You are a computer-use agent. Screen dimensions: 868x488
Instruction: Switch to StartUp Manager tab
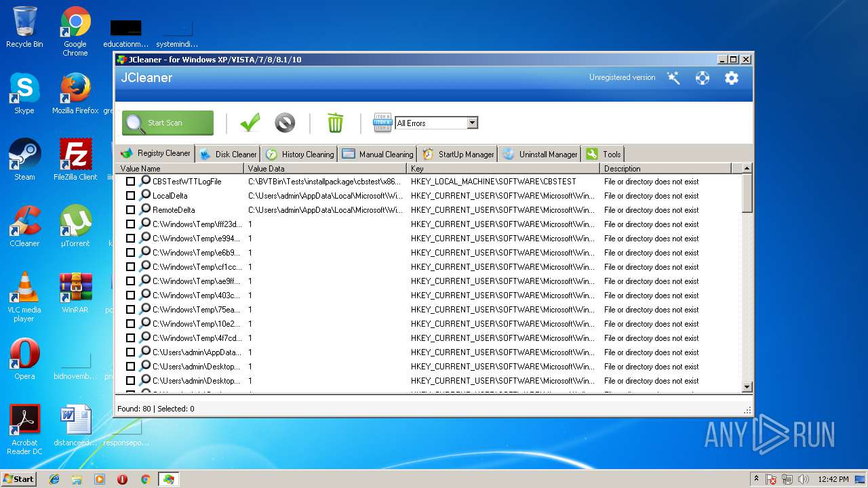pos(458,155)
